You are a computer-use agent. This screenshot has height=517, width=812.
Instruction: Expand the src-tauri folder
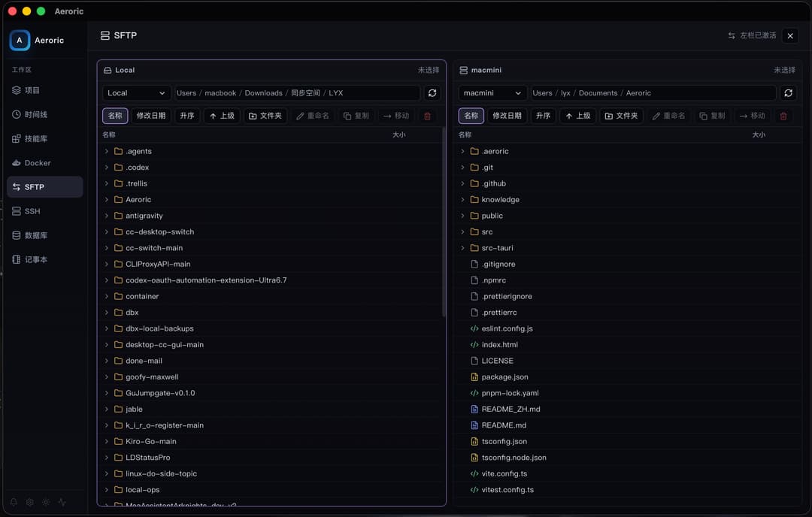tap(462, 248)
